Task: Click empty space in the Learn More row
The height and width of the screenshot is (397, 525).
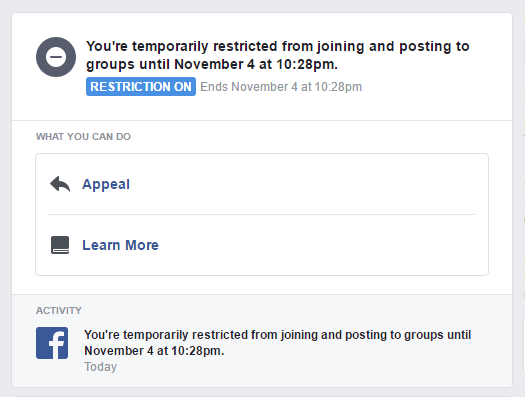Action: click(301, 245)
